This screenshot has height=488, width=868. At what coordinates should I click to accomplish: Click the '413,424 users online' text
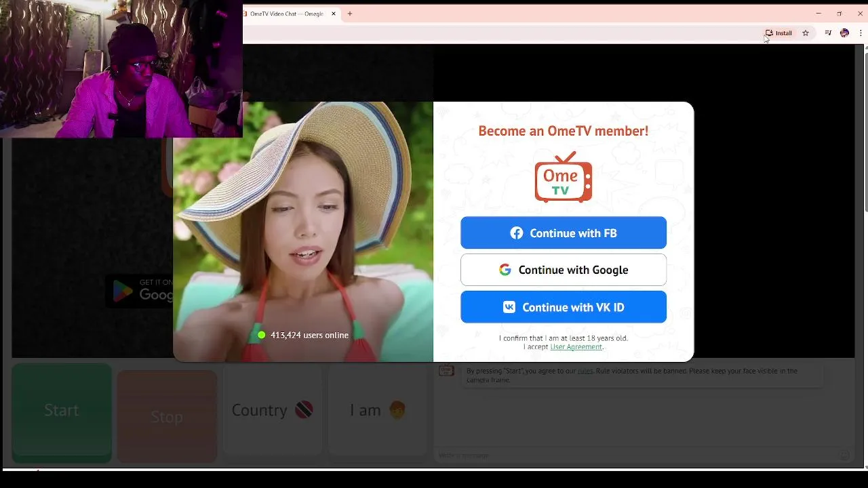[x=309, y=335]
